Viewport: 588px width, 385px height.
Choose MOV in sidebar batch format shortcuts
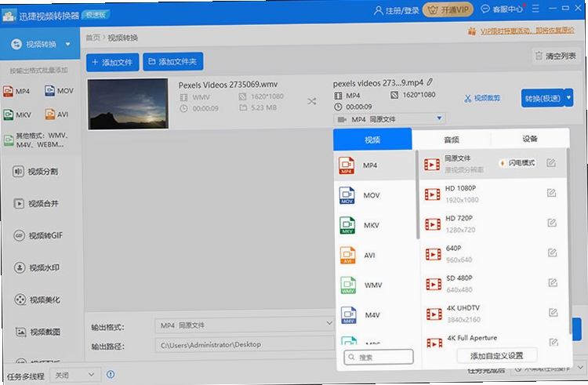click(x=59, y=91)
